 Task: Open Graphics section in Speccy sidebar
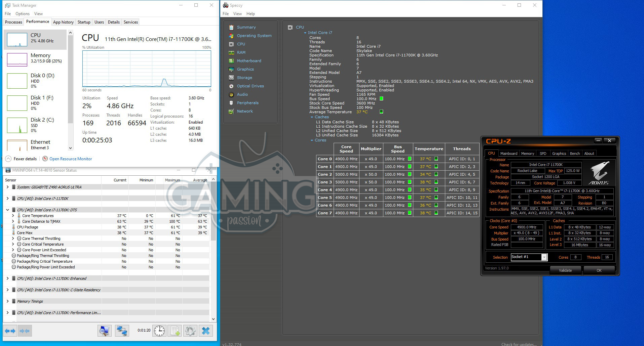click(245, 69)
